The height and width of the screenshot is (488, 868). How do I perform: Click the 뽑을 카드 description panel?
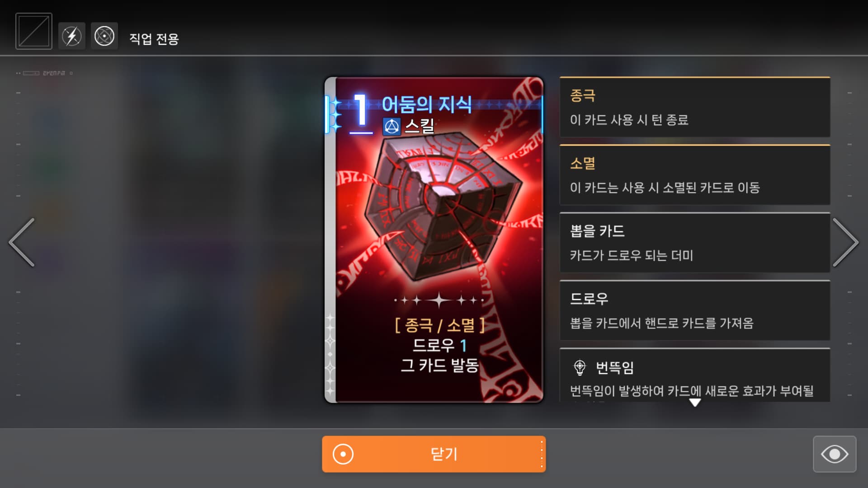coord(695,243)
